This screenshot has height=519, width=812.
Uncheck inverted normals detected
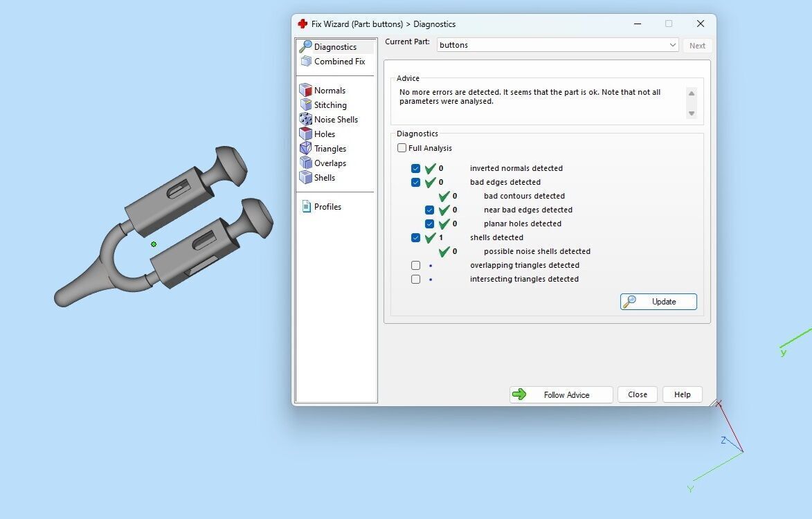416,168
